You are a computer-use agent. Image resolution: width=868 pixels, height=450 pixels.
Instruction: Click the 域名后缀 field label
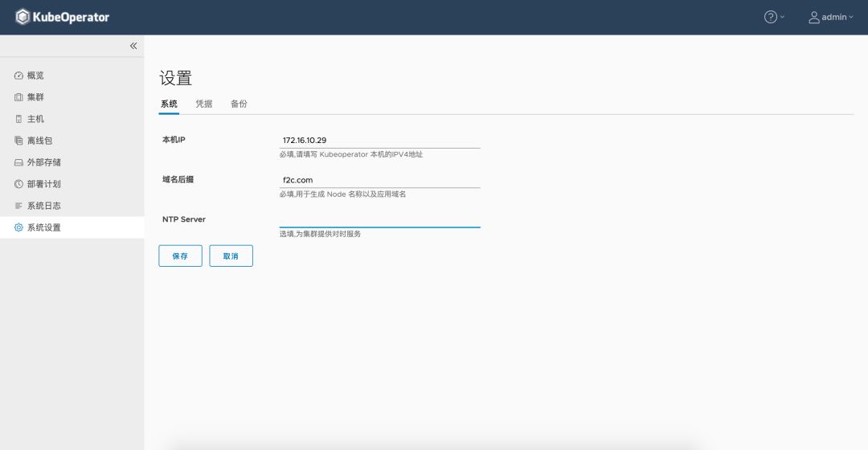point(178,179)
